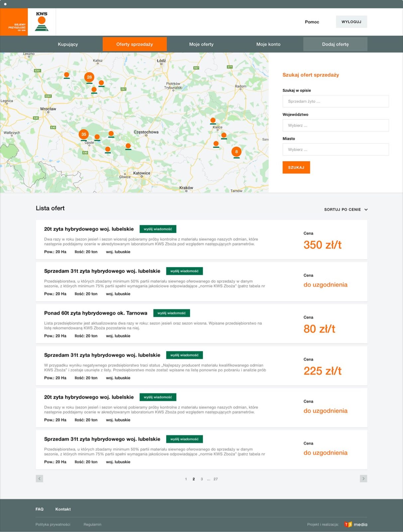Go to previous page arrow
This screenshot has height=532, width=403.
tap(40, 478)
